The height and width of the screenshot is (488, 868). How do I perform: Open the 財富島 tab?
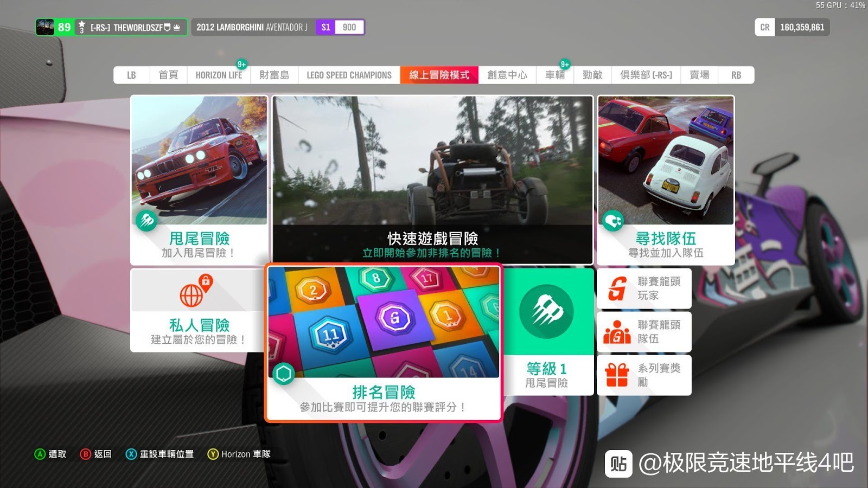pyautogui.click(x=275, y=75)
